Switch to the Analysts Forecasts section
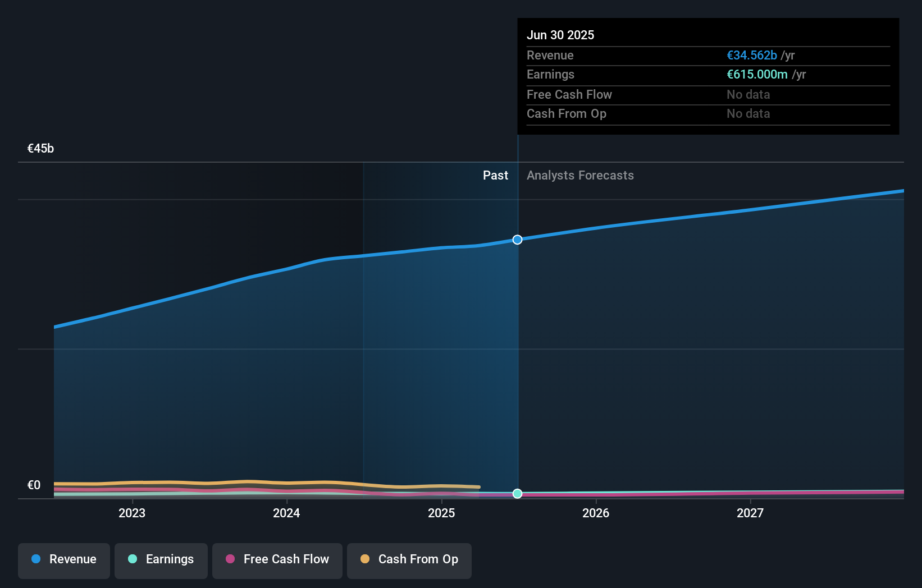Viewport: 922px width, 588px height. coord(580,175)
